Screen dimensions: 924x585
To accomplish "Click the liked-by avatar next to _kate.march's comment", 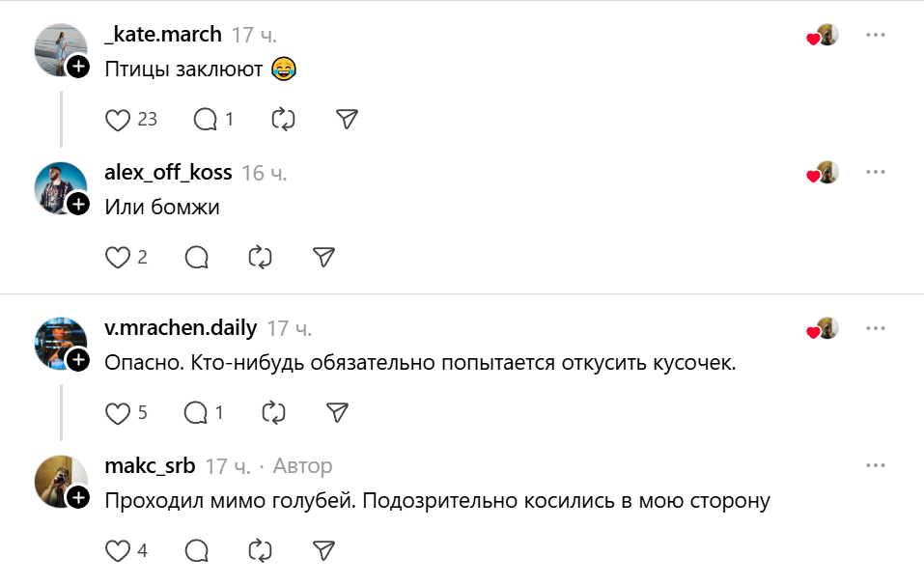I will pos(820,34).
